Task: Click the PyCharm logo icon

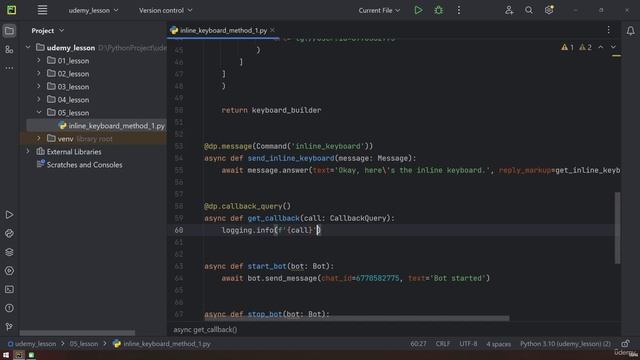Action: (x=11, y=10)
